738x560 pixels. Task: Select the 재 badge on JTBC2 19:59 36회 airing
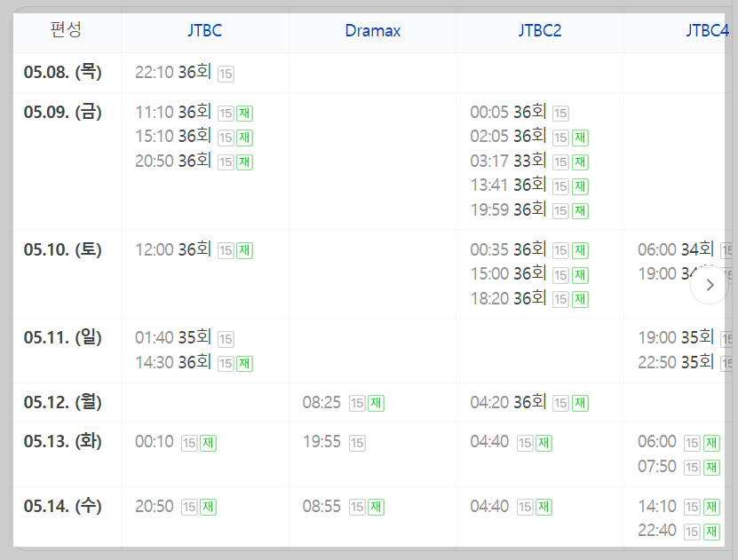(x=578, y=210)
